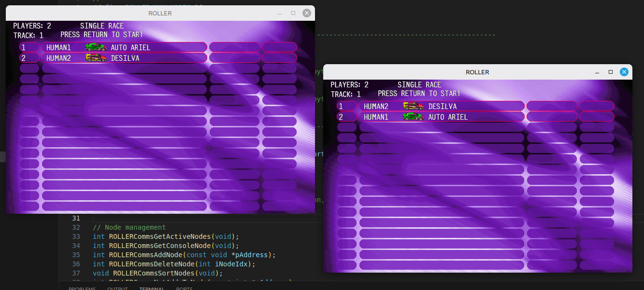
Task: Click DESILVA team name in right ROLLER window
Action: (443, 107)
